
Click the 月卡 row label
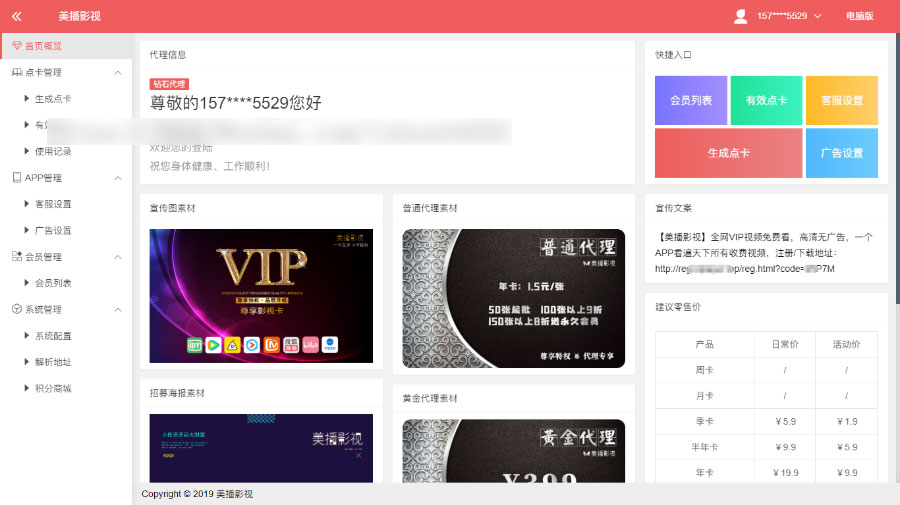coord(704,396)
